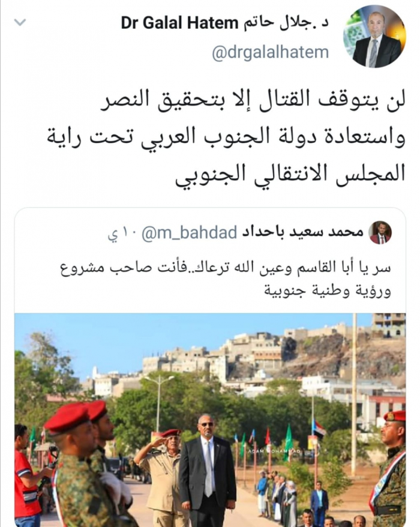Open the quoted author's small avatar

click(380, 232)
